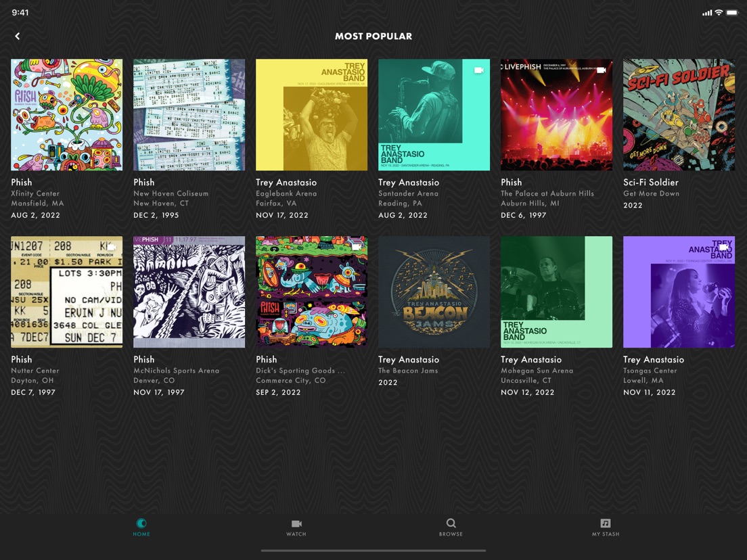Open the Phish New Haven Coliseum 1995 show
This screenshot has height=560, width=747.
[189, 114]
